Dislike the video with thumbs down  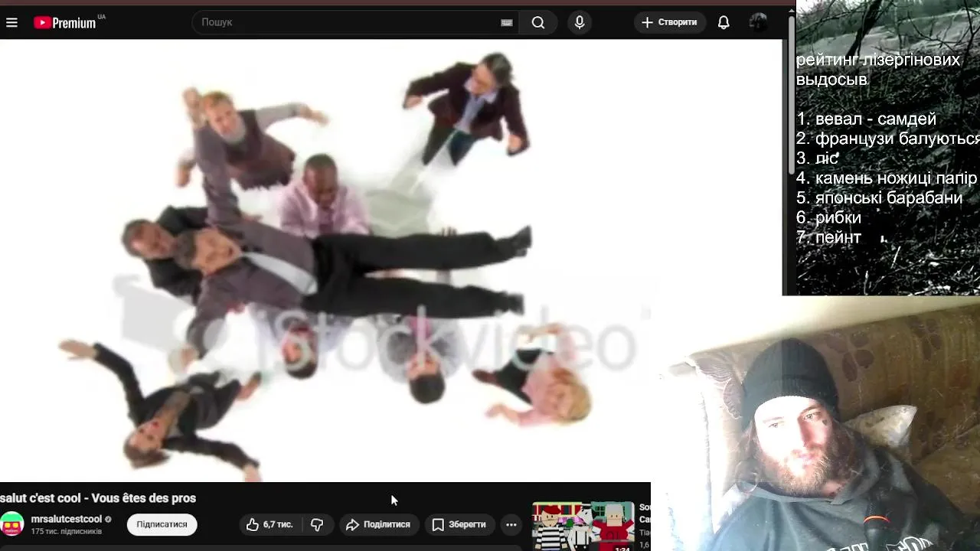tap(317, 524)
